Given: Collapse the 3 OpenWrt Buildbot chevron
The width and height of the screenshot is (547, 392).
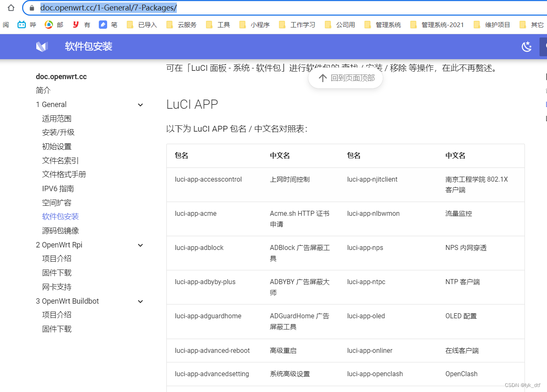Looking at the screenshot, I should (x=141, y=302).
